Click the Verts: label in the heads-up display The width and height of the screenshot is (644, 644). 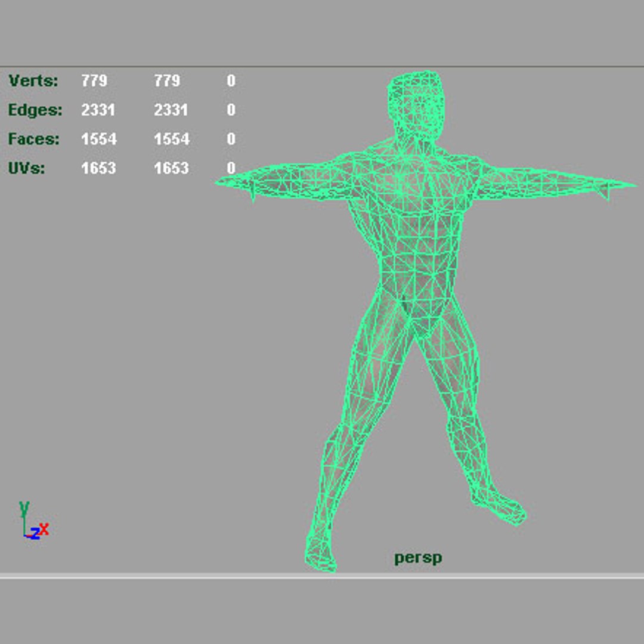click(x=33, y=80)
